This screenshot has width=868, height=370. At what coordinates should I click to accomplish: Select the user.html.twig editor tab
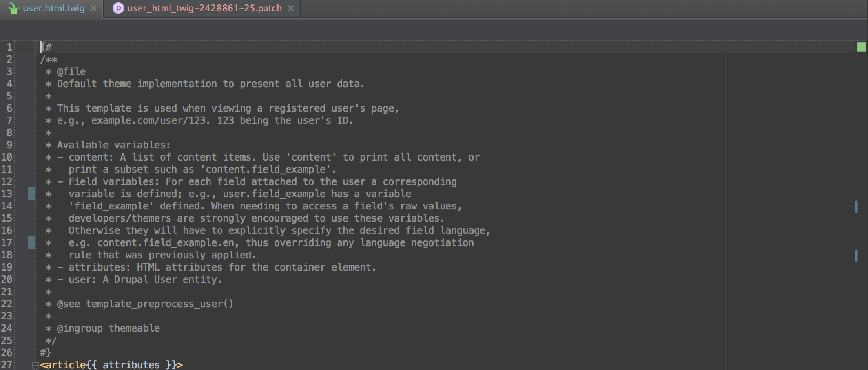pos(53,7)
